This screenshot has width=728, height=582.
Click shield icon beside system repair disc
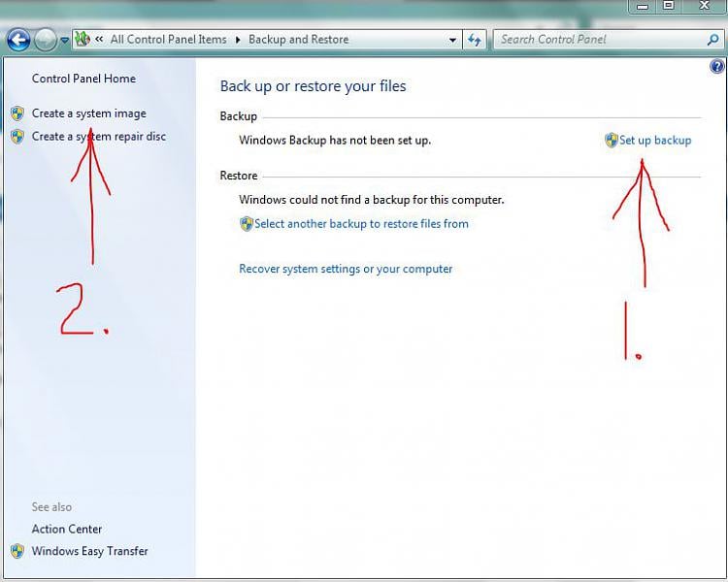(17, 137)
